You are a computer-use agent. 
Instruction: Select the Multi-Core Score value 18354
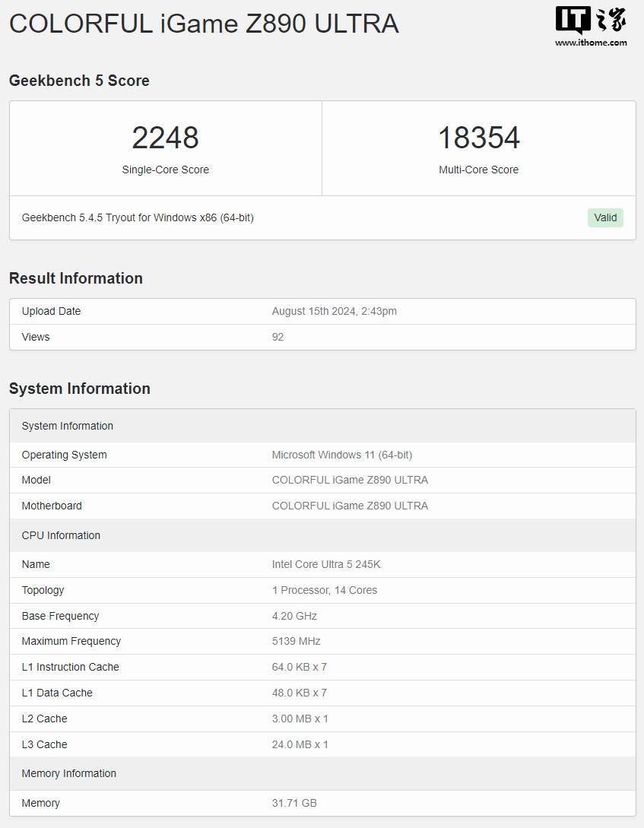479,138
